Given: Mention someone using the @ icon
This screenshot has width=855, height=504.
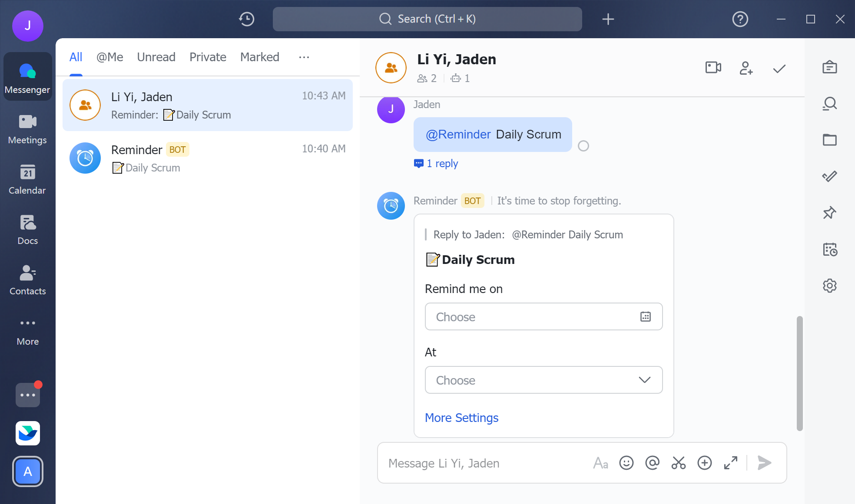Looking at the screenshot, I should pos(652,463).
